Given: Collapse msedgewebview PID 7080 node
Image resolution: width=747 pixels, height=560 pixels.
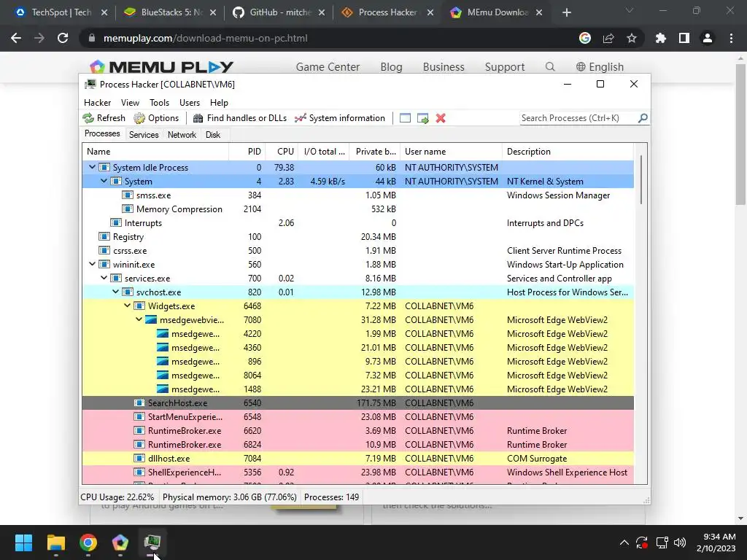Looking at the screenshot, I should click(139, 319).
